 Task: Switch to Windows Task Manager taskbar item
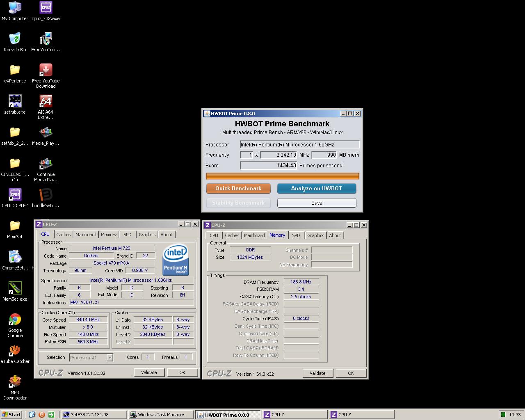(x=161, y=415)
